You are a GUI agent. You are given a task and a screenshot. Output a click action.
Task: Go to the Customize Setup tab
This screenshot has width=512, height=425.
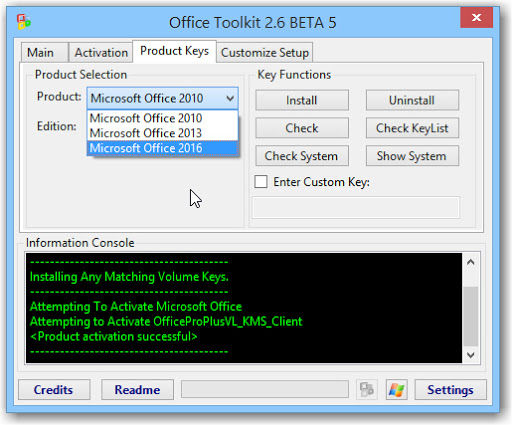pos(265,53)
